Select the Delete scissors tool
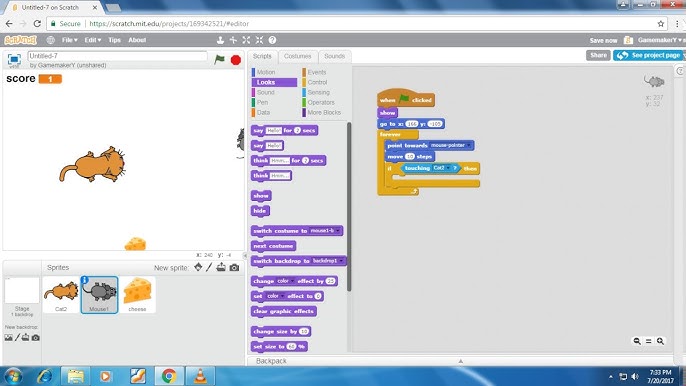Screen dimensions: 686x386 pos(233,40)
